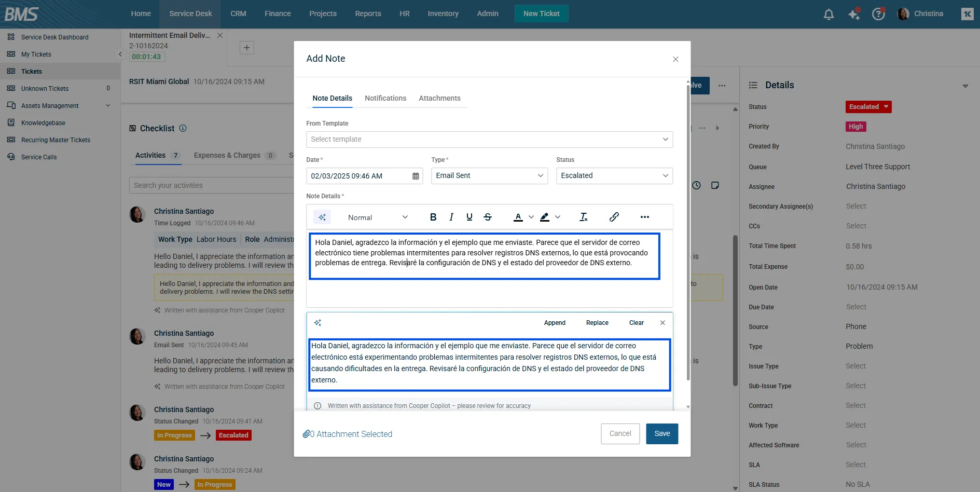
Task: Toggle underline formatting in editor
Action: [470, 217]
